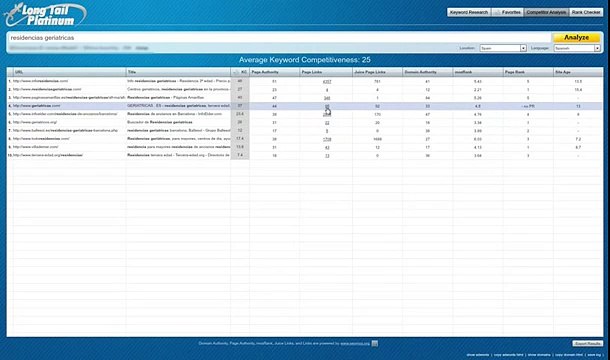
Task: Open page links link in row 4
Action: pyautogui.click(x=327, y=106)
